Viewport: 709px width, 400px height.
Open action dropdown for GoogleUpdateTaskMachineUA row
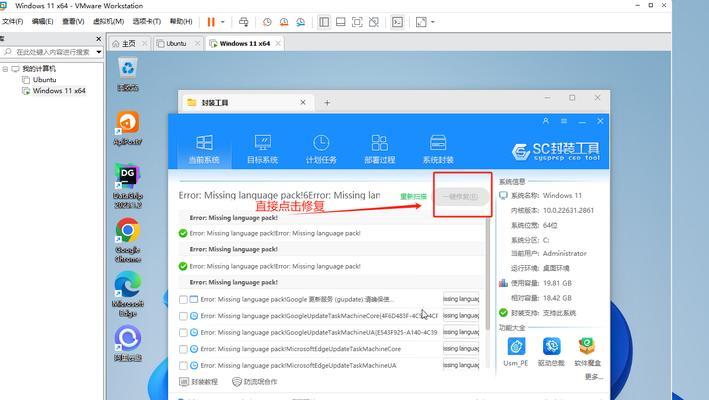[x=461, y=332]
